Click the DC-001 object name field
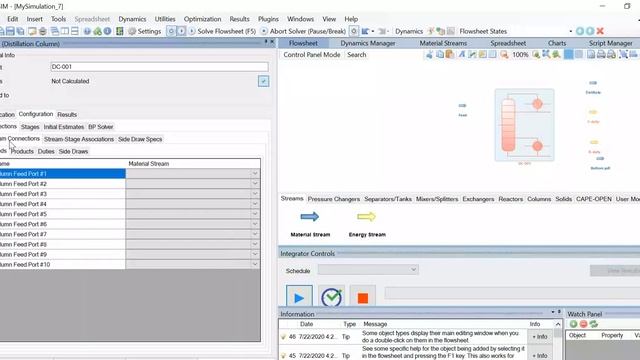Screen dimensions: 640x360 pos(159,67)
